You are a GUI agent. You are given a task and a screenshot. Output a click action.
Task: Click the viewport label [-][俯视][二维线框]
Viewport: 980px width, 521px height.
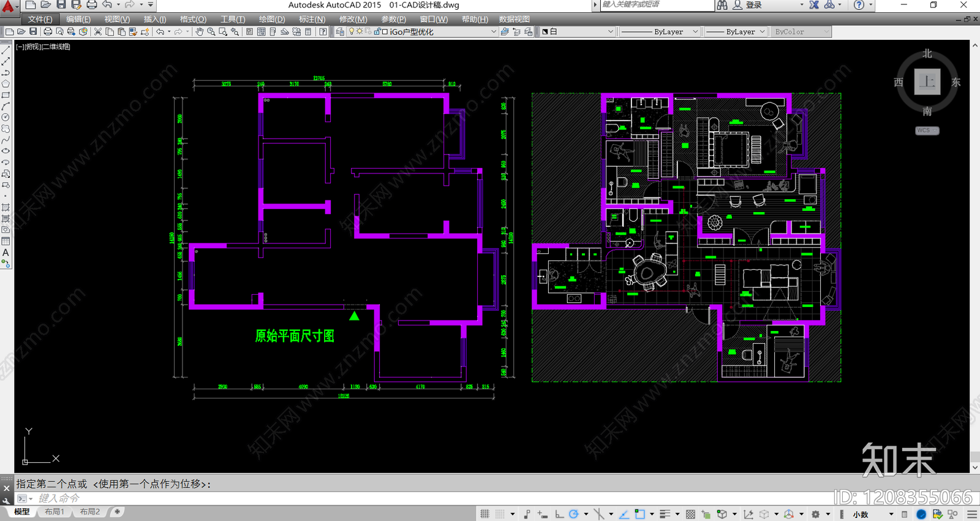43,47
